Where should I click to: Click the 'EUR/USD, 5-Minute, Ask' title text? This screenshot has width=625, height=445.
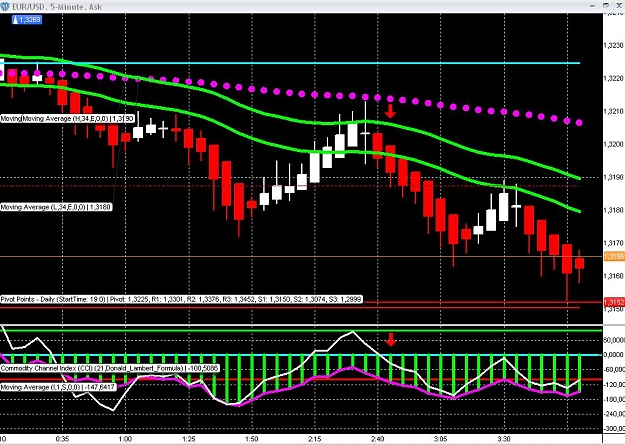point(57,7)
